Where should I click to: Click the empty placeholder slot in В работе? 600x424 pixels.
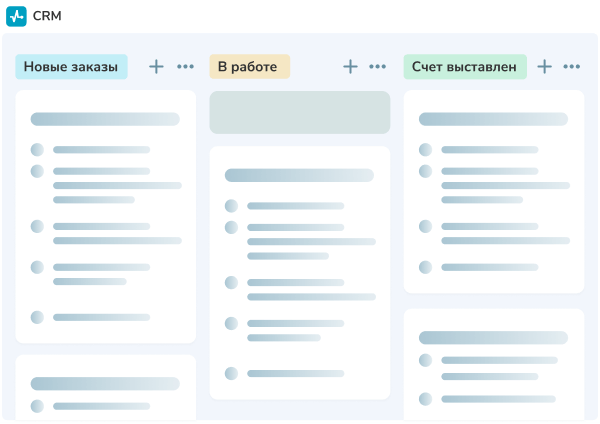click(x=299, y=112)
